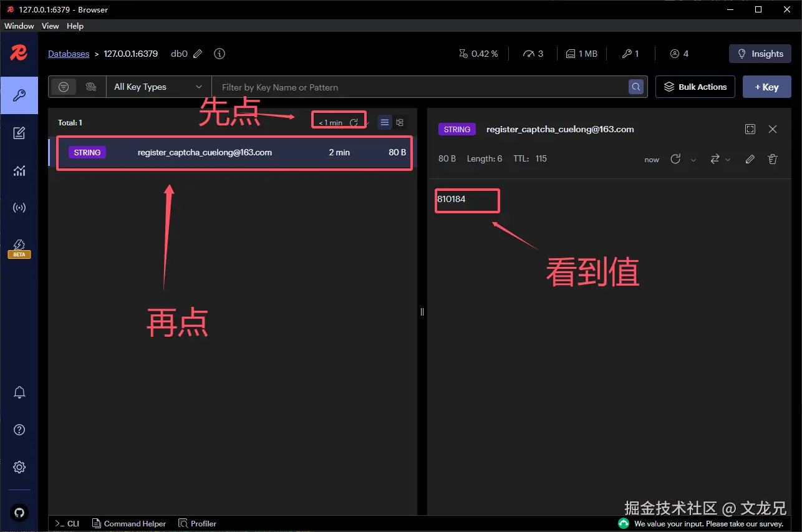This screenshot has width=802, height=532.
Task: Open Bulk Actions
Action: [695, 87]
